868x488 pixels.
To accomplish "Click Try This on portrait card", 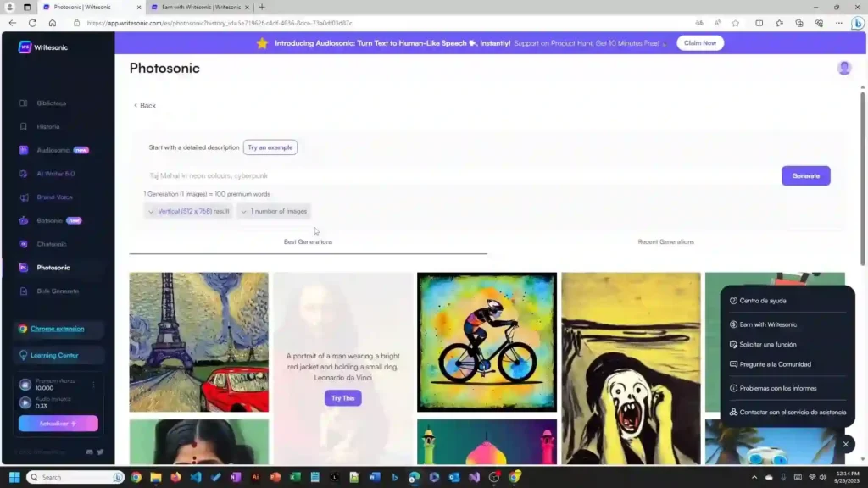I will click(342, 398).
